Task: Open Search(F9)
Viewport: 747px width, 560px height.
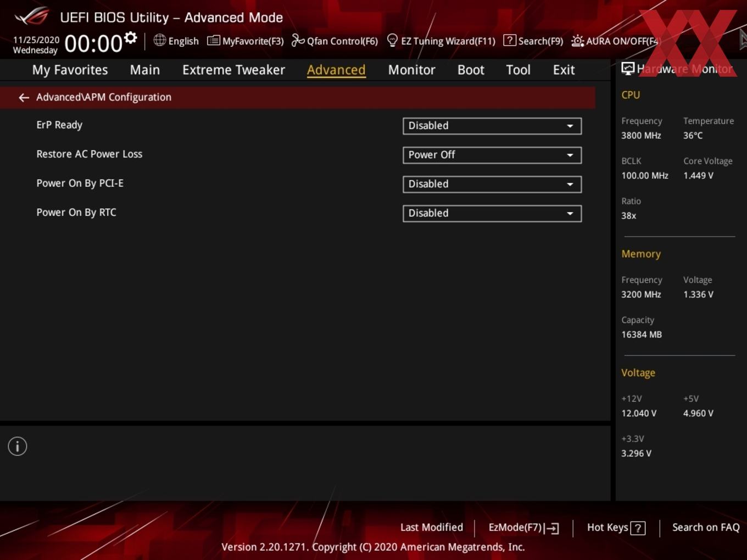Action: 533,41
